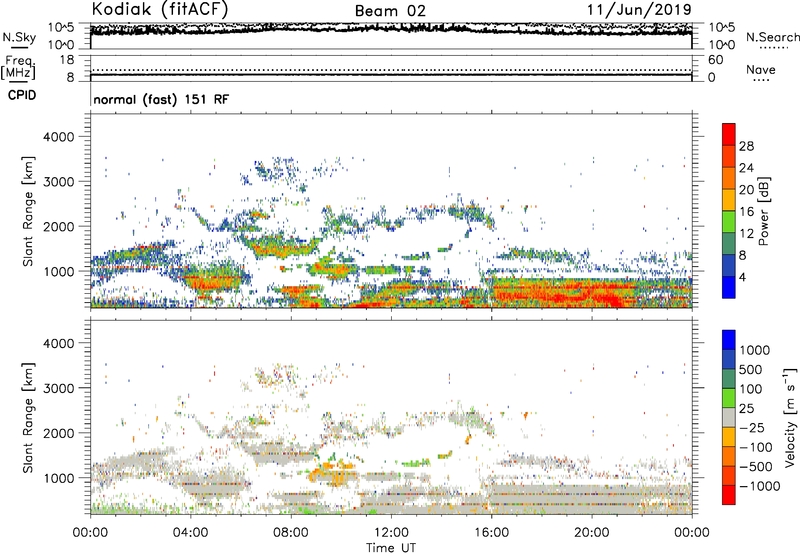Click the "Time UT" axis title
This screenshot has width=800, height=554.
391,548
